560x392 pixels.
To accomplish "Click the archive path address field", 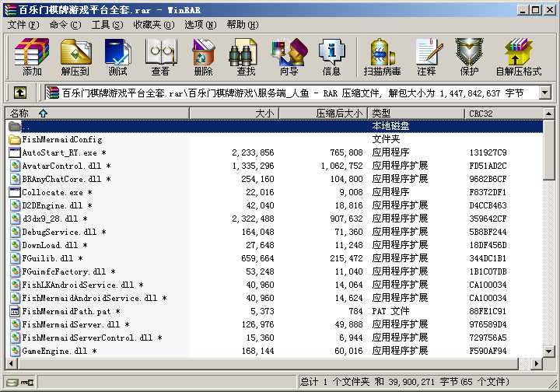I will pyautogui.click(x=291, y=93).
